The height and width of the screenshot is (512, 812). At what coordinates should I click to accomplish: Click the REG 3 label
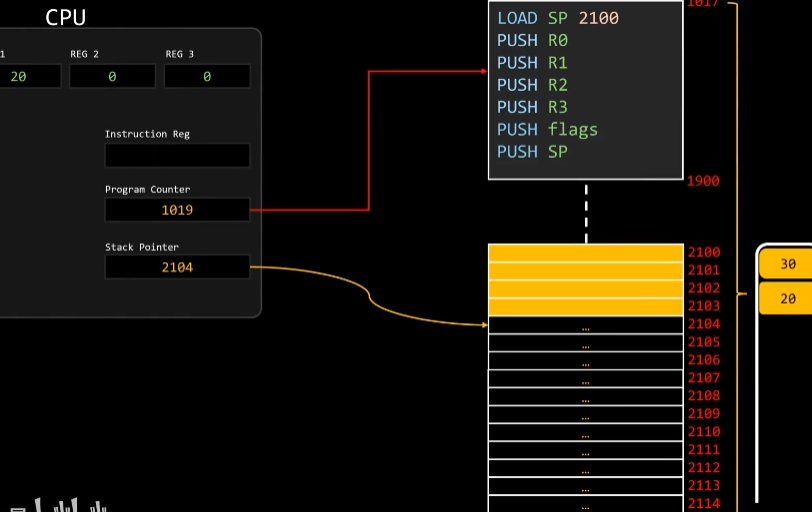point(180,54)
